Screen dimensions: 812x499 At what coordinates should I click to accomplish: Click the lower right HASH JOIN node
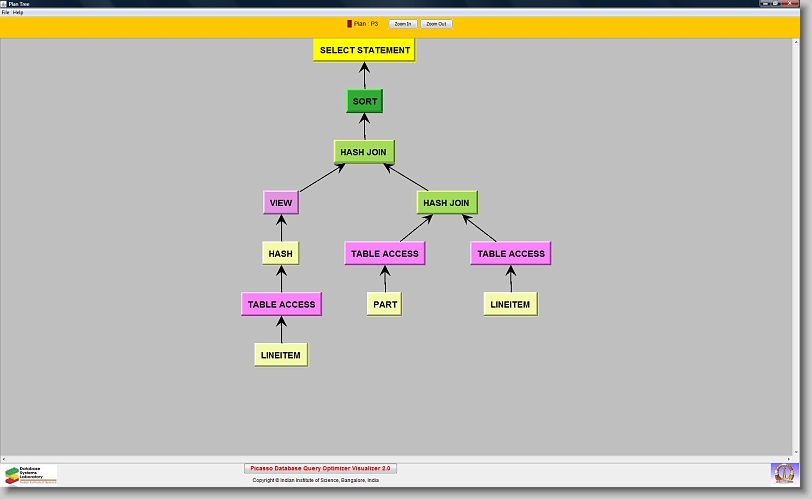[x=446, y=203]
